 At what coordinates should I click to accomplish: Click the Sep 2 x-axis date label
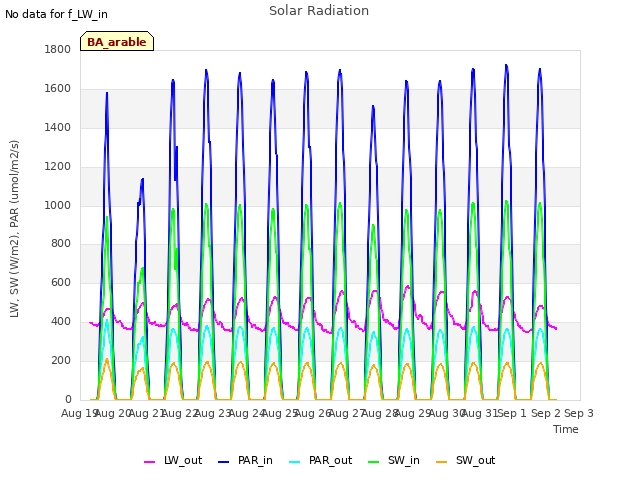click(546, 413)
